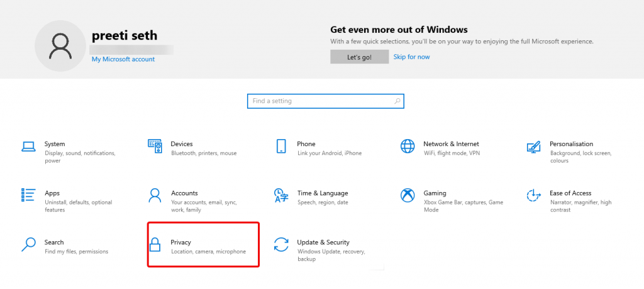Select the Apps category title

point(52,193)
